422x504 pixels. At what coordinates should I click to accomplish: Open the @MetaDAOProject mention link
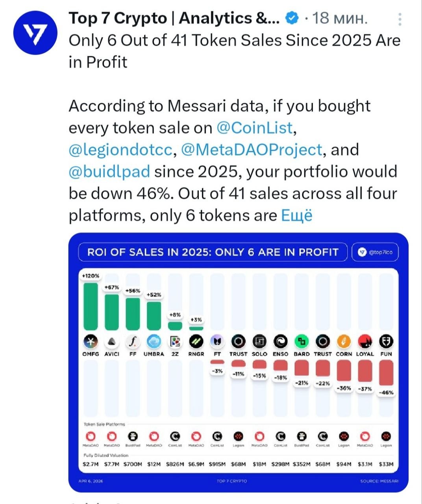[251, 150]
